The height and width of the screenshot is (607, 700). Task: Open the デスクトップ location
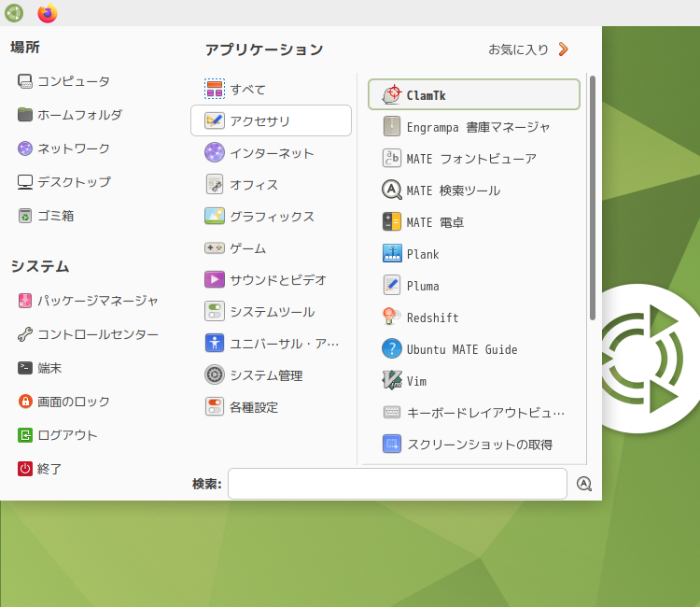coord(64,182)
